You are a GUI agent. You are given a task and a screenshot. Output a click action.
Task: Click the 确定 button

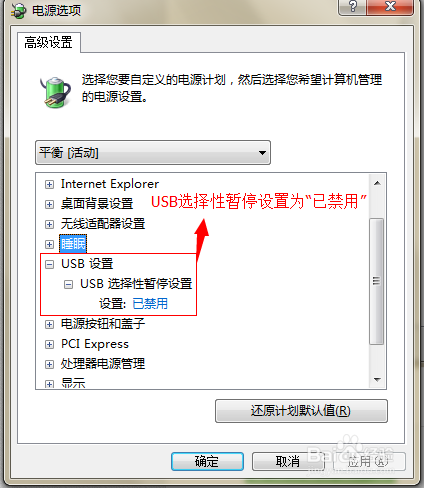pos(207,462)
